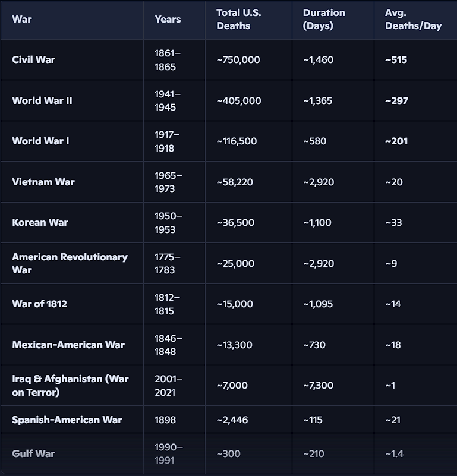Click the '~1' average deaths value

(x=390, y=385)
